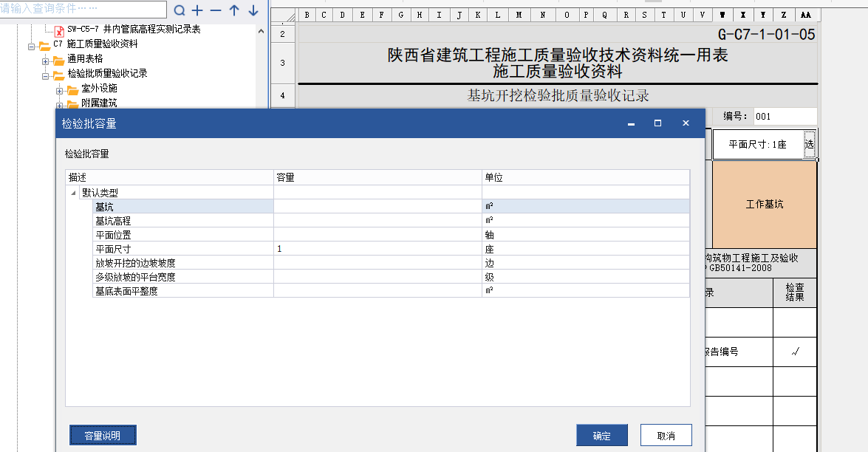Click the search magnifier icon
This screenshot has width=868, height=452.
pyautogui.click(x=180, y=10)
